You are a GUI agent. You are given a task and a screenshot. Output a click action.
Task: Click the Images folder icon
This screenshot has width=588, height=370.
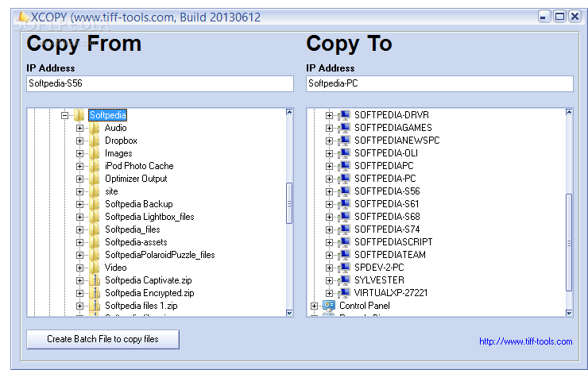point(95,153)
